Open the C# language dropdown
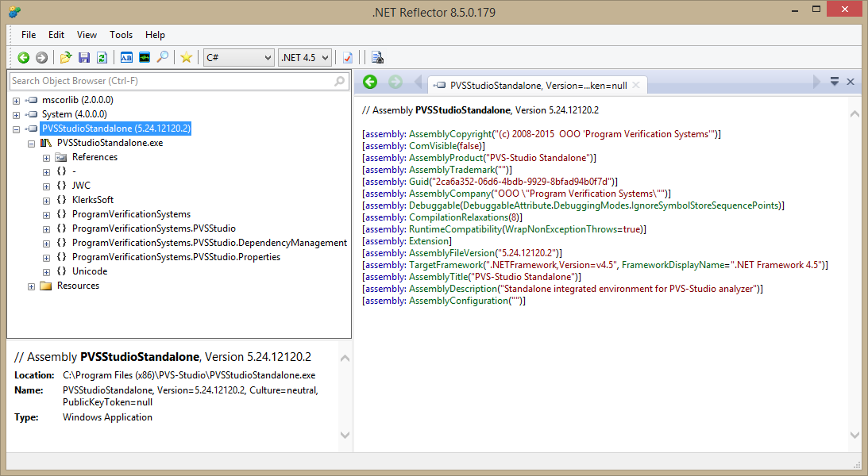868x476 pixels. coord(238,57)
